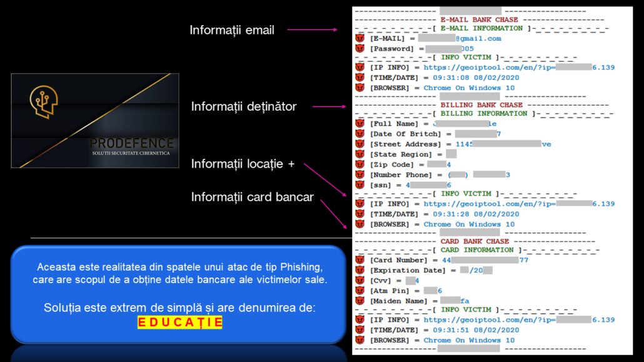Select the devil icon beside [Expiration Date]
This screenshot has height=362, width=644.
click(360, 270)
